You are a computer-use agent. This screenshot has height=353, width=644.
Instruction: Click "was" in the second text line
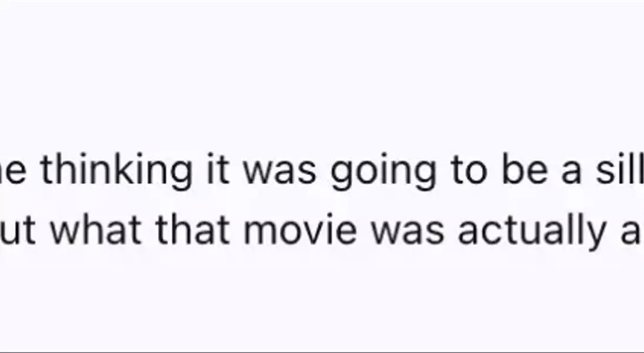[407, 232]
